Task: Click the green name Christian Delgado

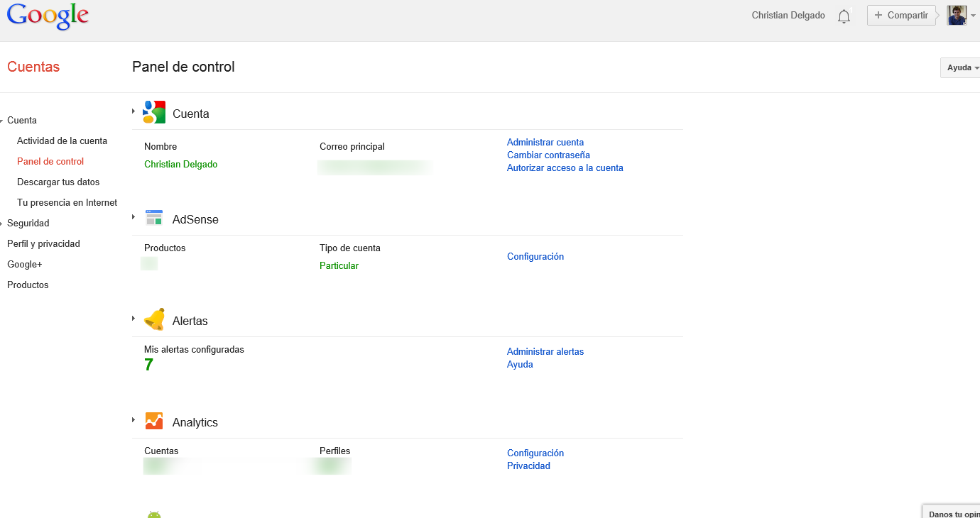Action: [180, 164]
